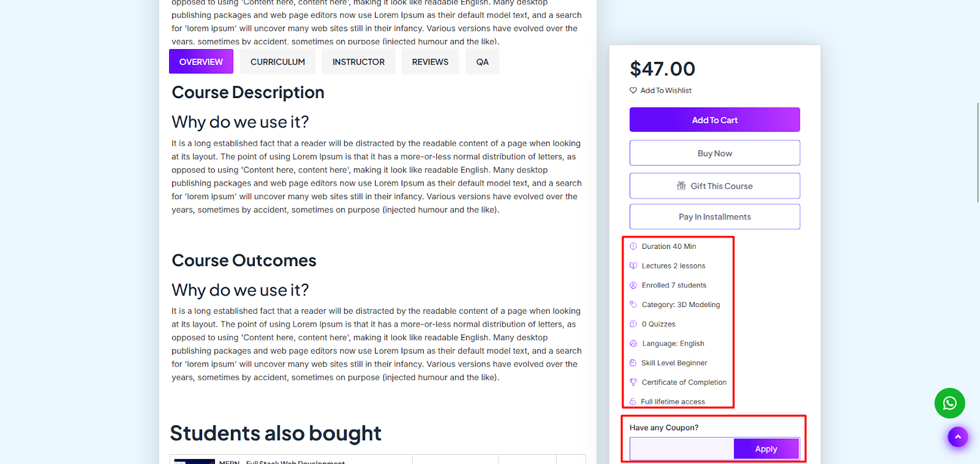Click the purple scroll-to-top arrow button

[x=958, y=437]
